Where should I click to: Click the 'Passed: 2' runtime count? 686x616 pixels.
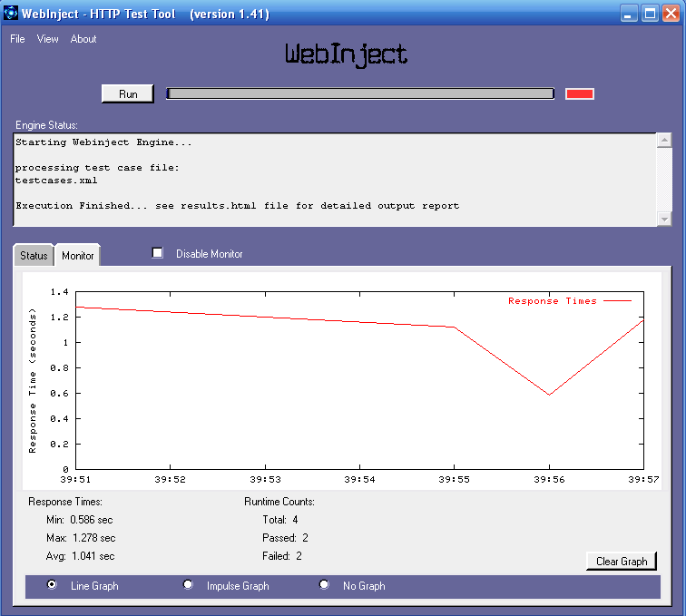click(285, 538)
